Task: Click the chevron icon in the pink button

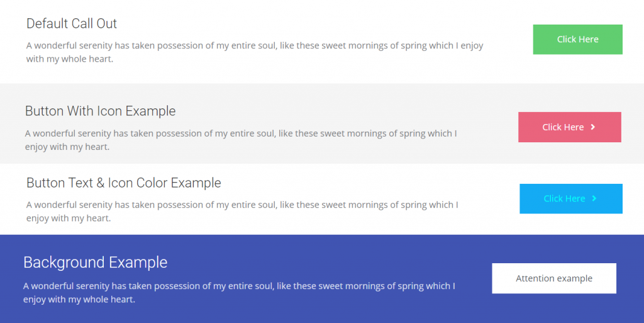Action: [593, 127]
